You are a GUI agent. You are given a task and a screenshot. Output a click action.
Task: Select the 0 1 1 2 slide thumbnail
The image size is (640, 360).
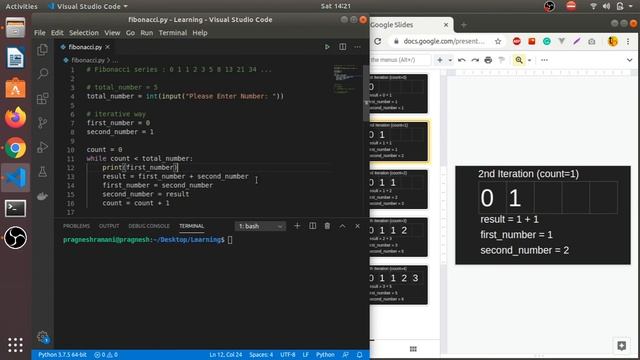click(x=399, y=237)
